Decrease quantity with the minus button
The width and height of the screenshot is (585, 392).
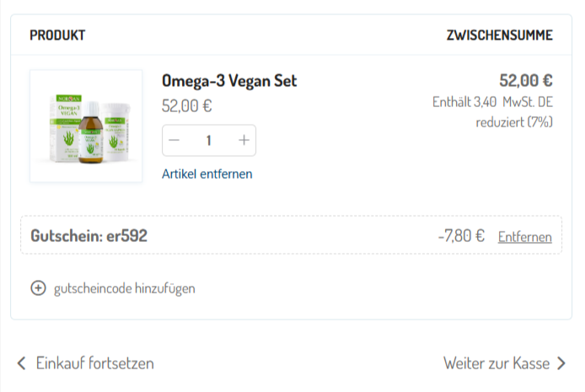[175, 141]
